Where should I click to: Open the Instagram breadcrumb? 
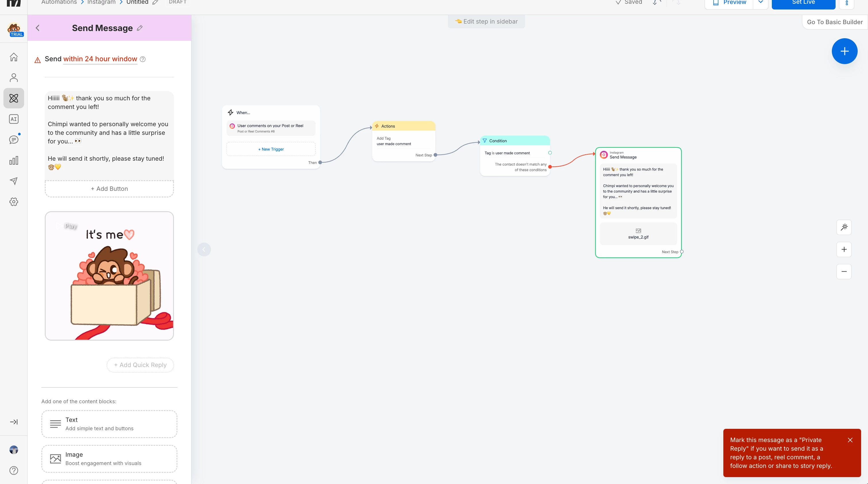(101, 2)
